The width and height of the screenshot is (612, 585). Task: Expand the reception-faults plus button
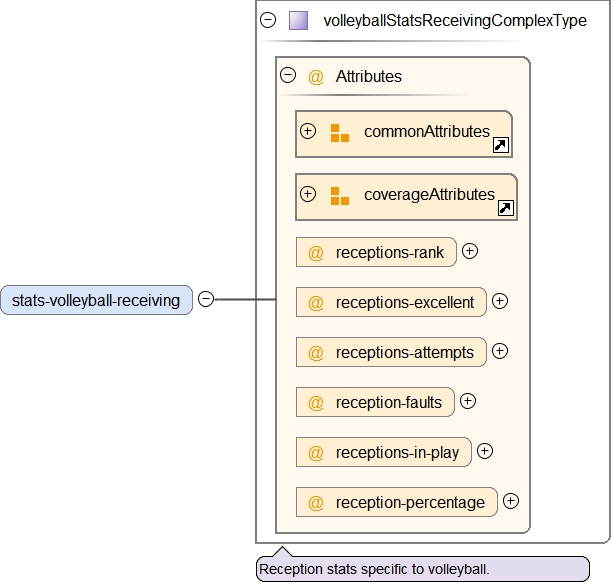pos(467,401)
